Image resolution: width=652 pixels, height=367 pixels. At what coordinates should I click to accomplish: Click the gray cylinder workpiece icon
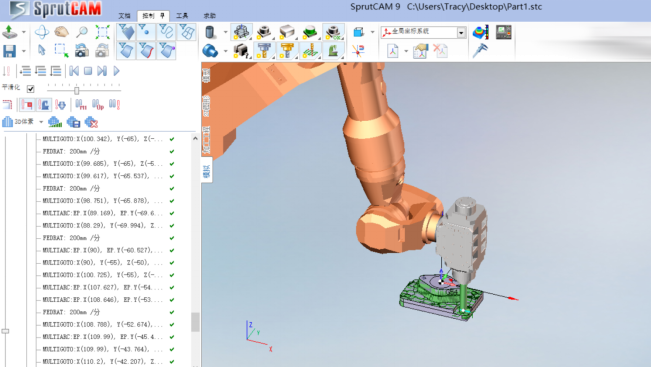click(211, 32)
